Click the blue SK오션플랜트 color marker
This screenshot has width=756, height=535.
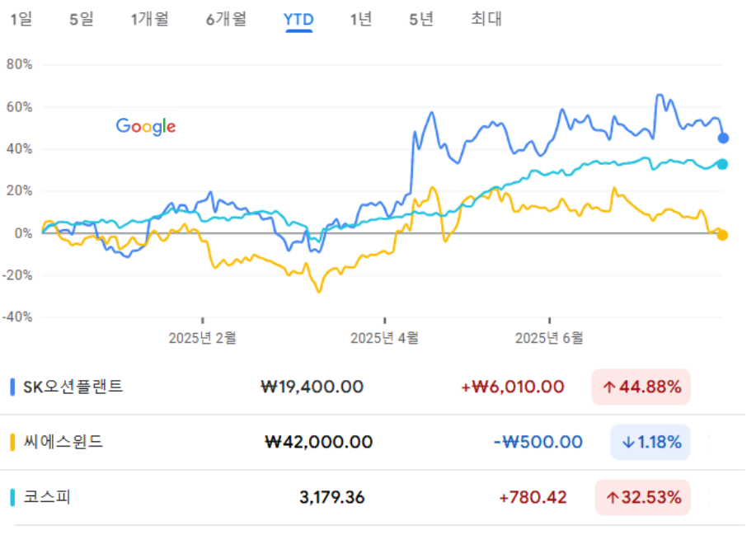[x=12, y=387]
